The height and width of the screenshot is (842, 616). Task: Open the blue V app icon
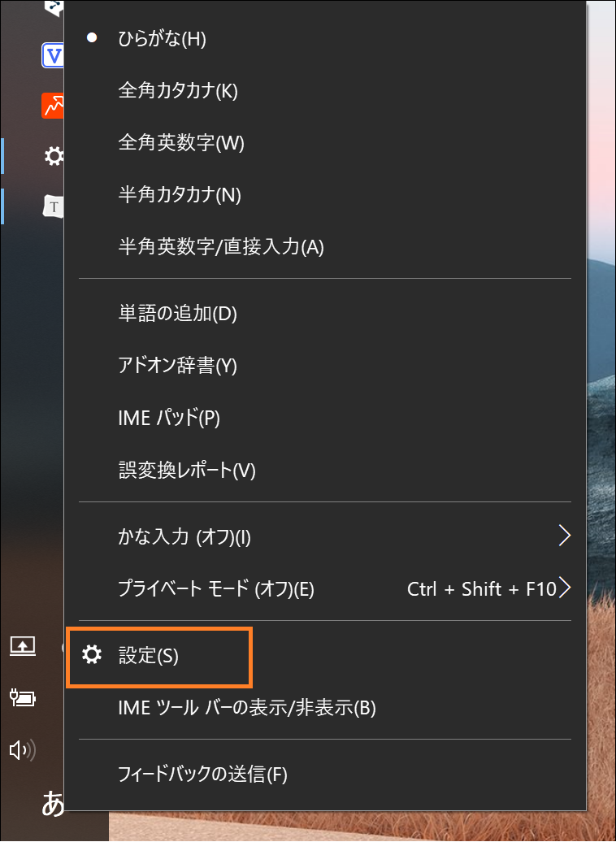[53, 54]
